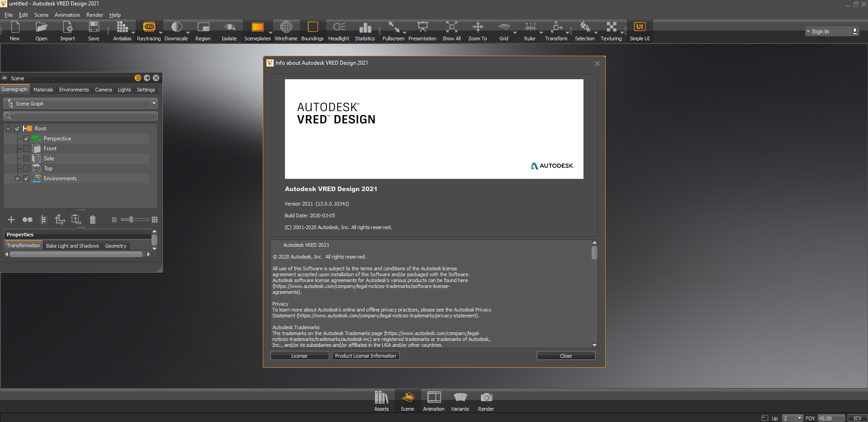Toggle the Grid display icon
868x422 pixels.
[x=504, y=31]
